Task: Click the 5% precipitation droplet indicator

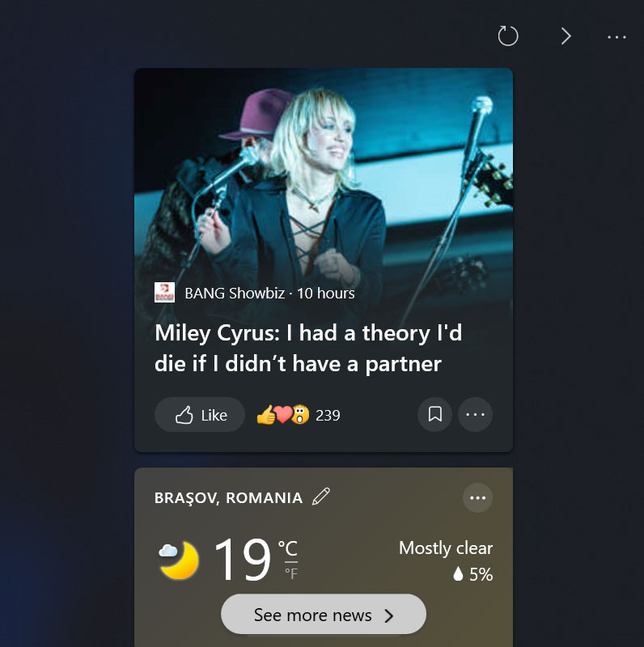Action: [472, 574]
